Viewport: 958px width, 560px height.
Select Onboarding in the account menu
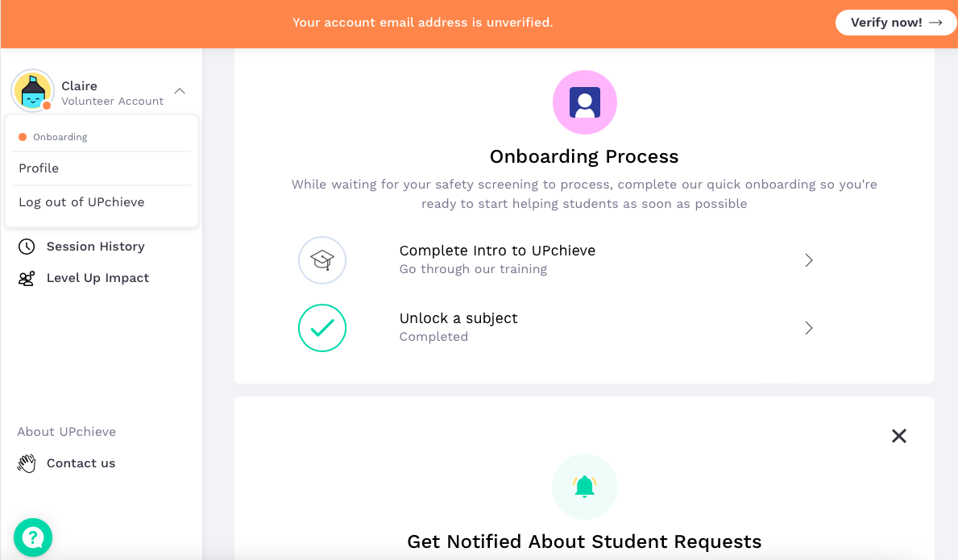[x=60, y=137]
